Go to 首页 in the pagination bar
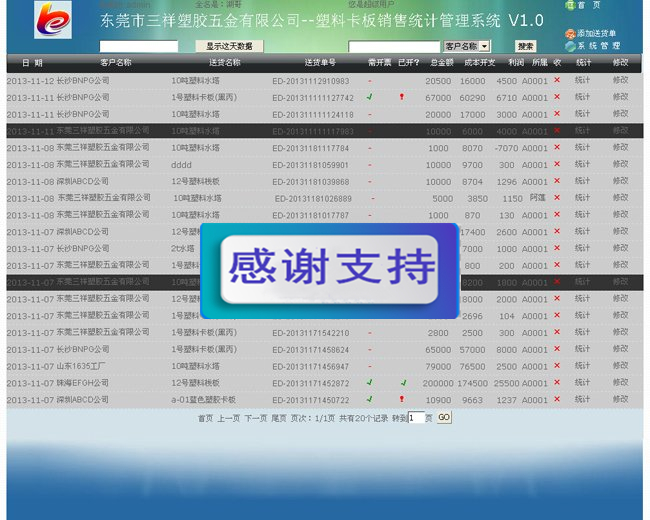 click(x=205, y=418)
